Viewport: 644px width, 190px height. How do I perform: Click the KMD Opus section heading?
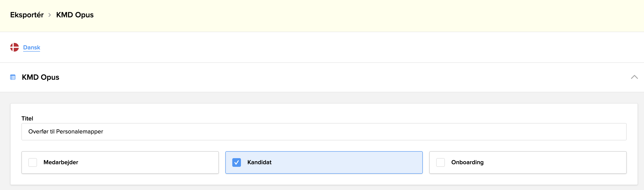(40, 77)
